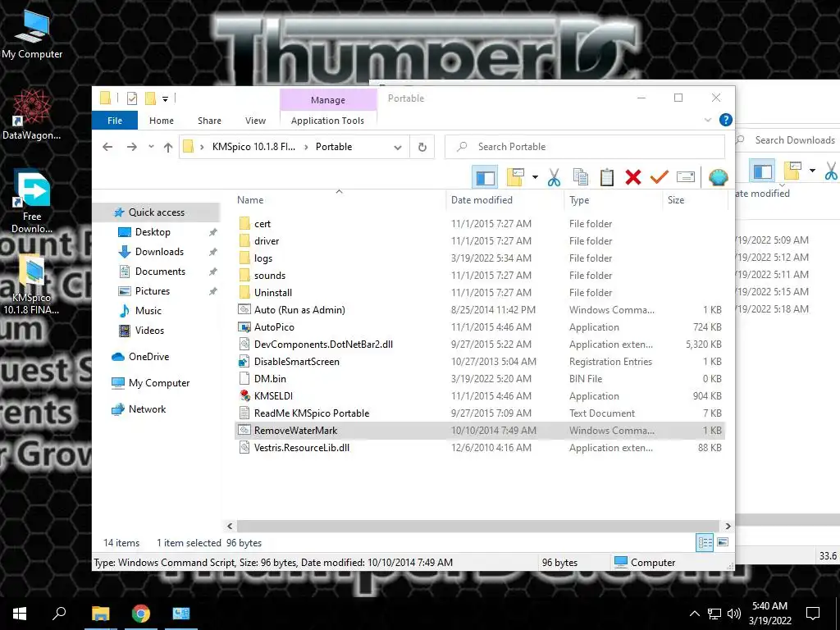Open OneDrive in the navigation pane
840x630 pixels.
[148, 357]
